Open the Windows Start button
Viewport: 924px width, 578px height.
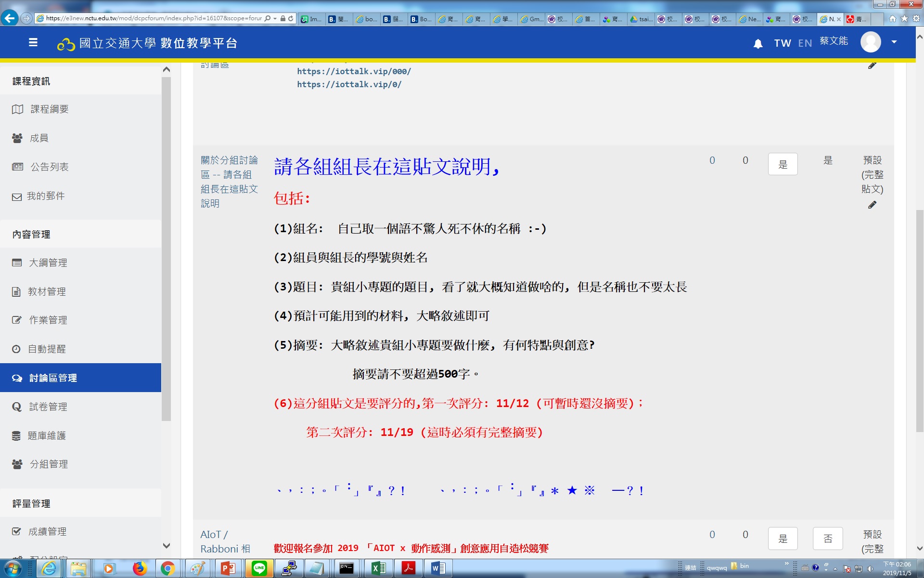coord(12,568)
